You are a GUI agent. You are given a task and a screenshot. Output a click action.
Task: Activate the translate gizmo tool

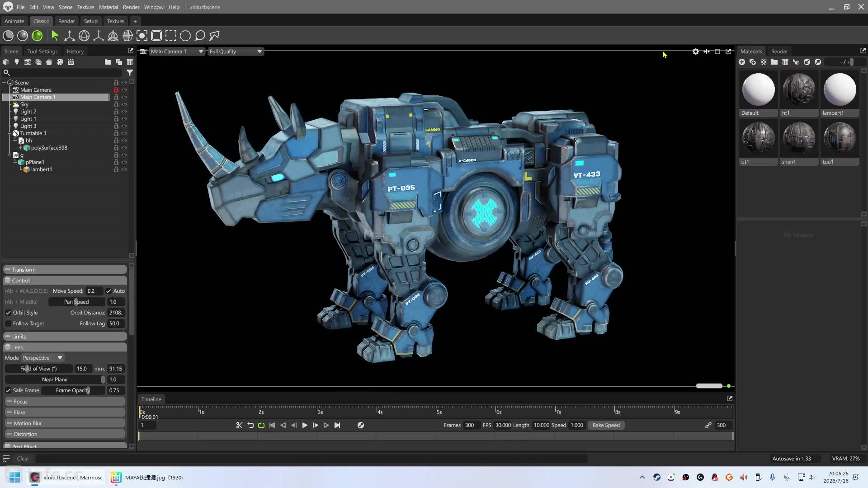[69, 36]
